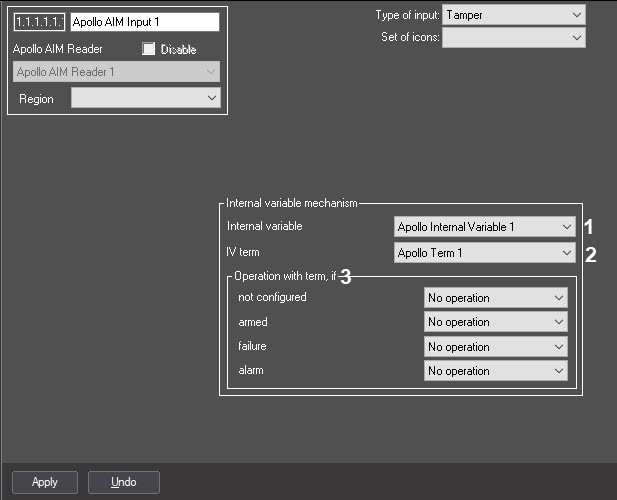
Task: Click the Apollo AIM Input 1 name field
Action: (144, 22)
